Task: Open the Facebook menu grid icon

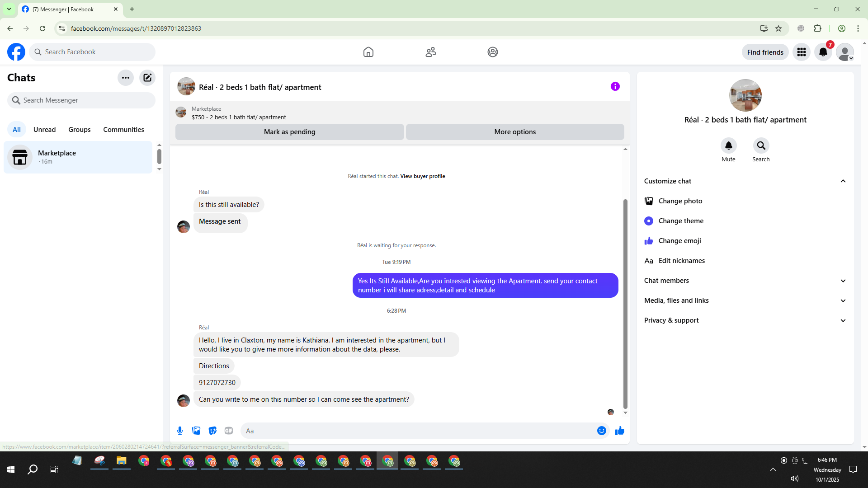Action: [x=802, y=52]
